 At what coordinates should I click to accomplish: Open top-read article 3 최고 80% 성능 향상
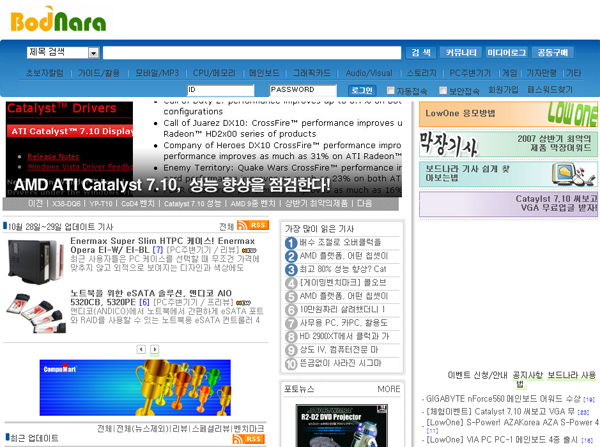(342, 269)
